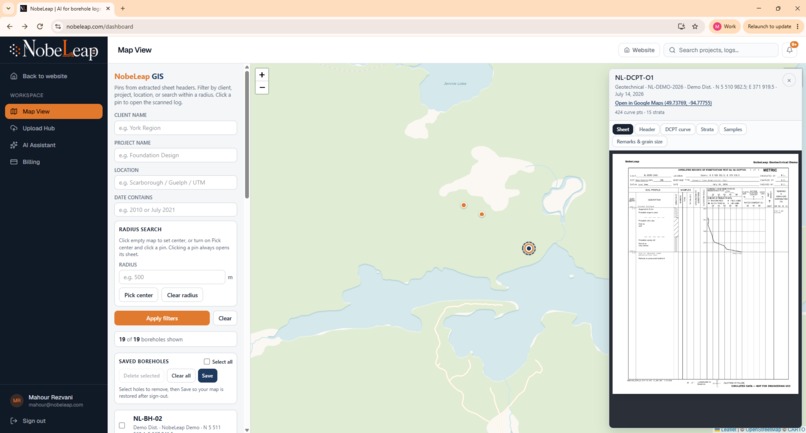Open the Work profile button
The height and width of the screenshot is (433, 806).
pos(724,26)
